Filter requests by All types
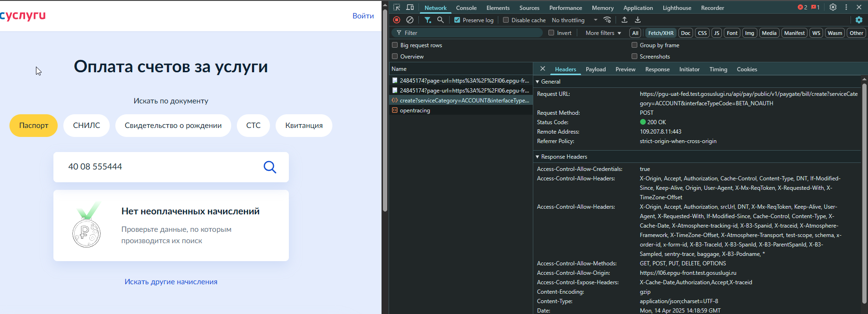This screenshot has height=314, width=868. 635,33
